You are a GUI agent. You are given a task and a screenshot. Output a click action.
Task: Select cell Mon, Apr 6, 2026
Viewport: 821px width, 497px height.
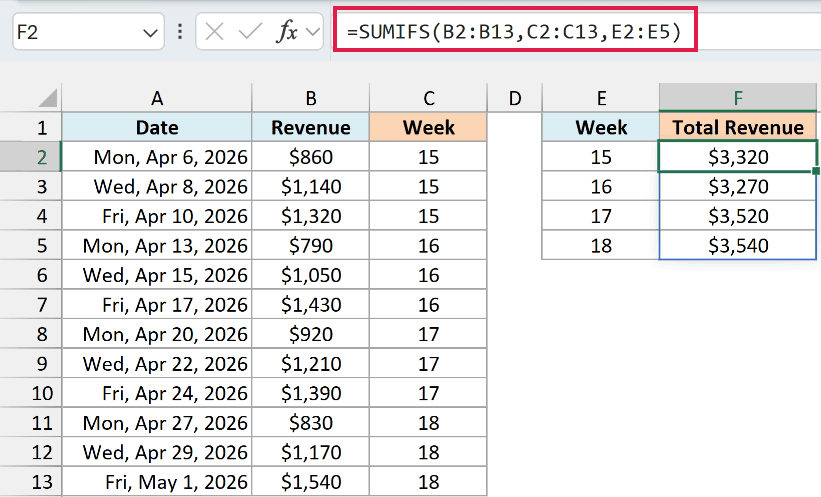pos(157,157)
